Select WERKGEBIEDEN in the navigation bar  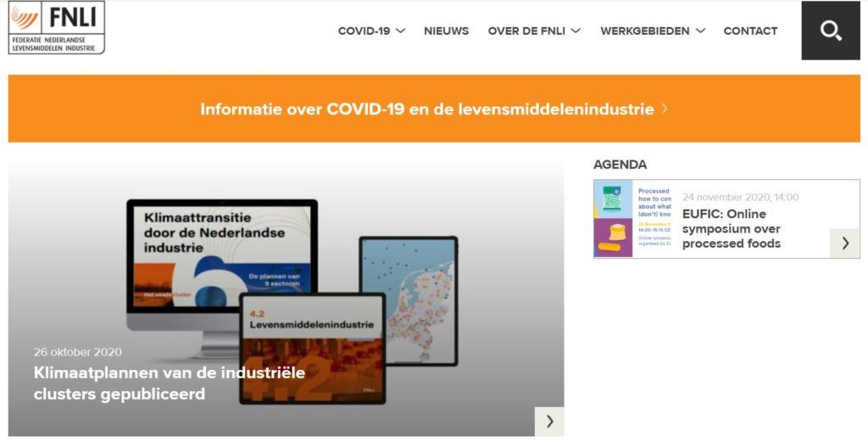click(x=644, y=31)
